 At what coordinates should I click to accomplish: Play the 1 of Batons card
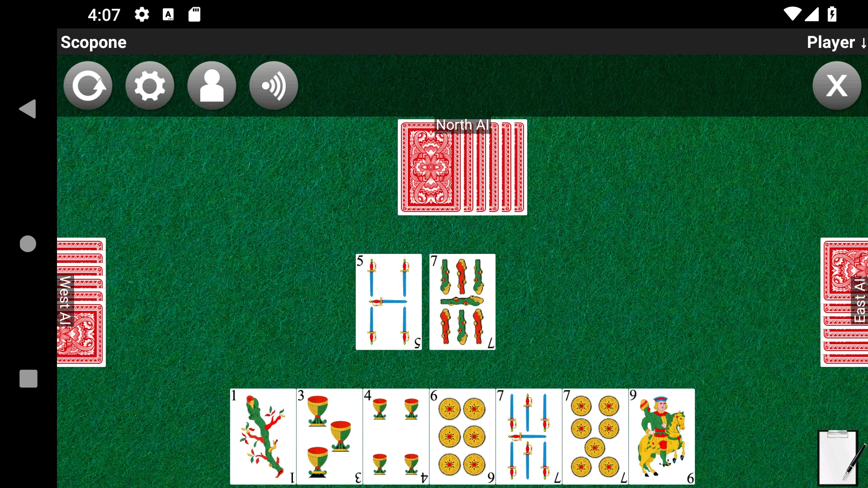pos(263,436)
